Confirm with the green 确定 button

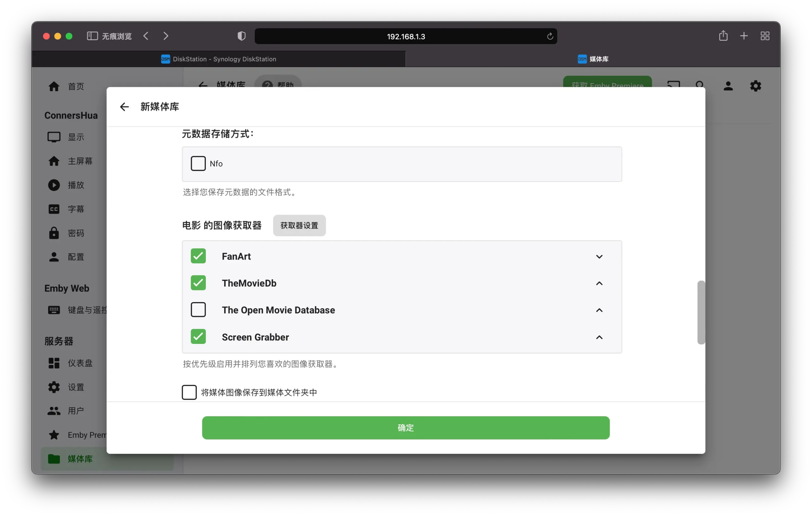click(406, 428)
